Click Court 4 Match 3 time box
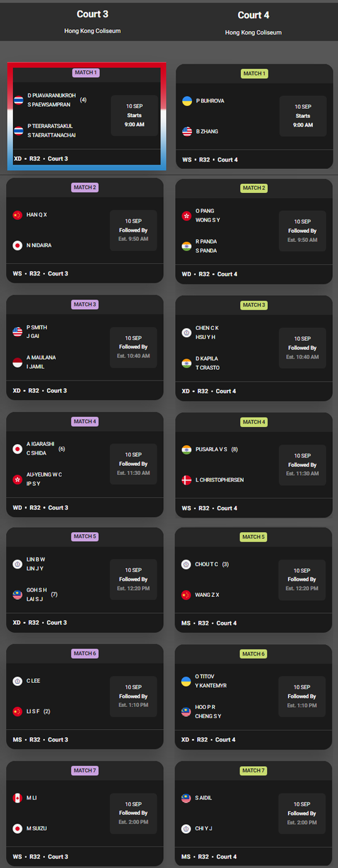The image size is (338, 868). (x=303, y=348)
